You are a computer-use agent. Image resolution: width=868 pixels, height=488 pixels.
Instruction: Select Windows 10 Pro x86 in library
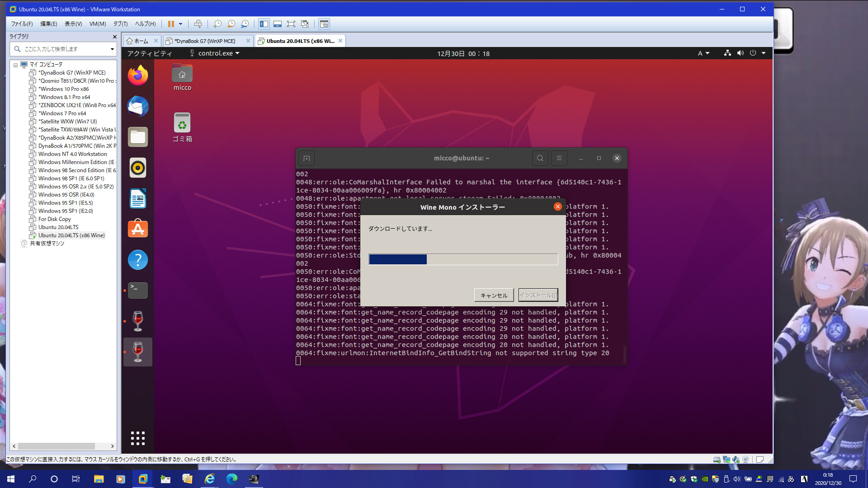point(63,89)
